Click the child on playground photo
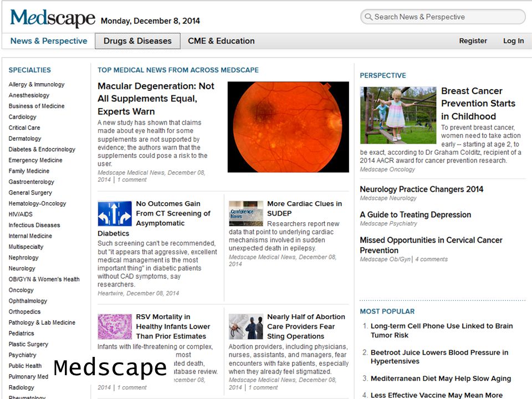The image size is (532, 399). point(398,115)
